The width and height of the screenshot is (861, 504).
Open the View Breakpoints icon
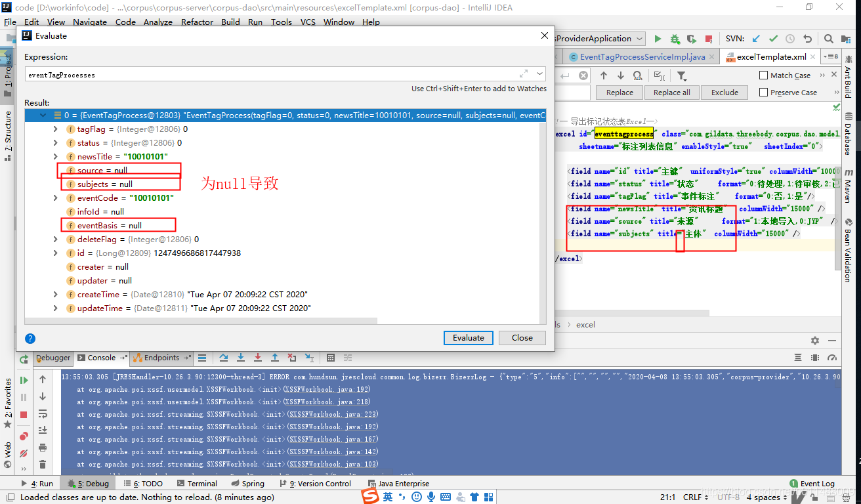(x=24, y=435)
